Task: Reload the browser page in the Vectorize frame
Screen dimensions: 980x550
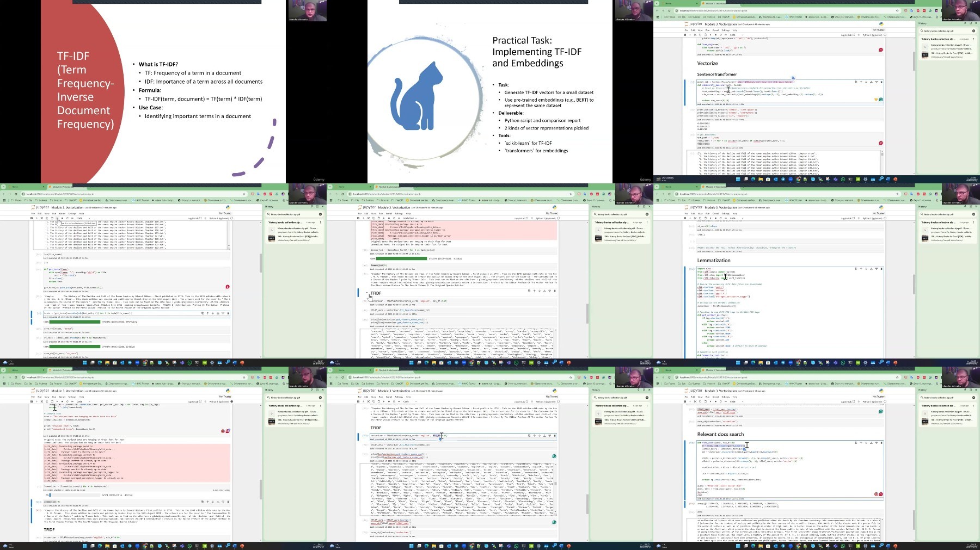Action: (669, 11)
